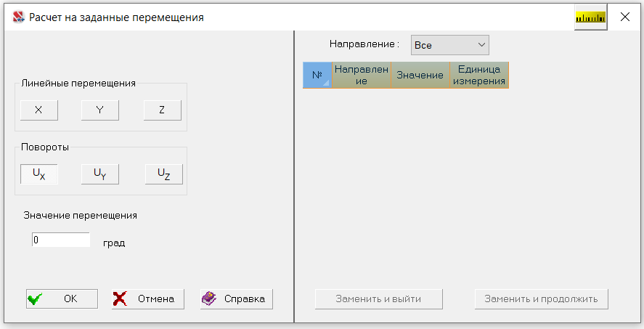Choose the Uy rotation button
Screen dimensions: 644x329
99,174
